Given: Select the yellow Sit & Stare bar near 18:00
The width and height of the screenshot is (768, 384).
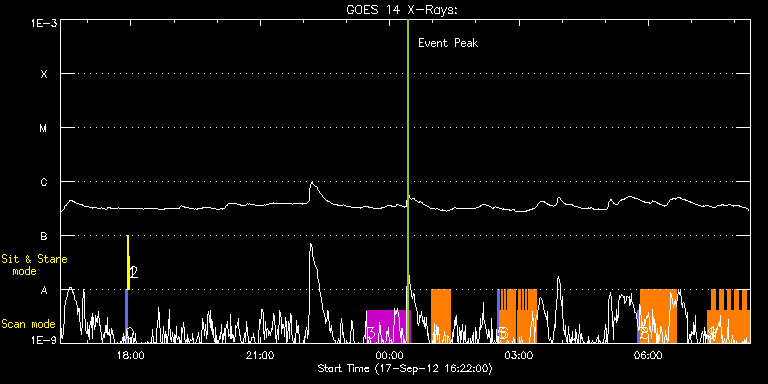Looking at the screenshot, I should (x=128, y=263).
